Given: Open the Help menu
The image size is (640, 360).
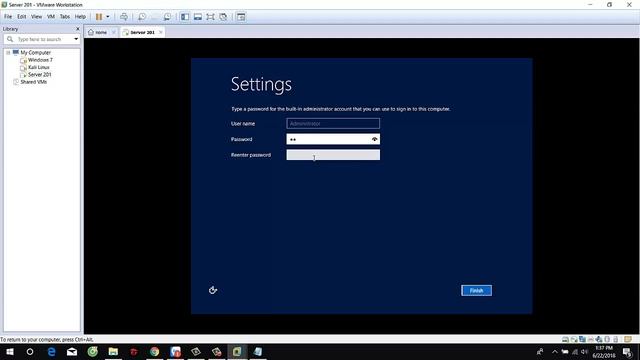Looking at the screenshot, I should [x=80, y=17].
